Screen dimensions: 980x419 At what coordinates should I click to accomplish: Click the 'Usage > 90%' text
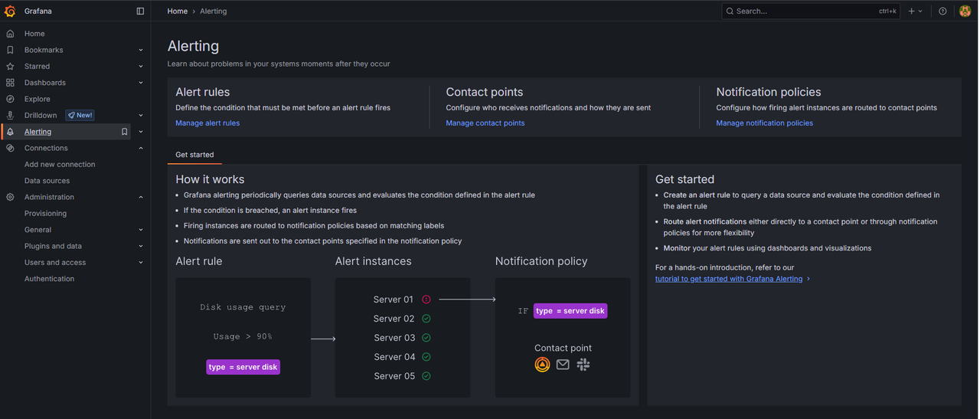click(243, 337)
